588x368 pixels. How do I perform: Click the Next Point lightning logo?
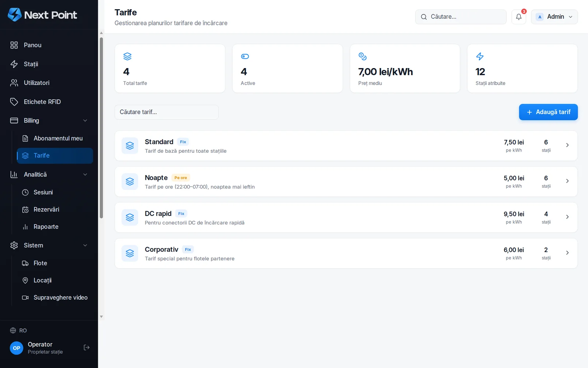pos(15,15)
